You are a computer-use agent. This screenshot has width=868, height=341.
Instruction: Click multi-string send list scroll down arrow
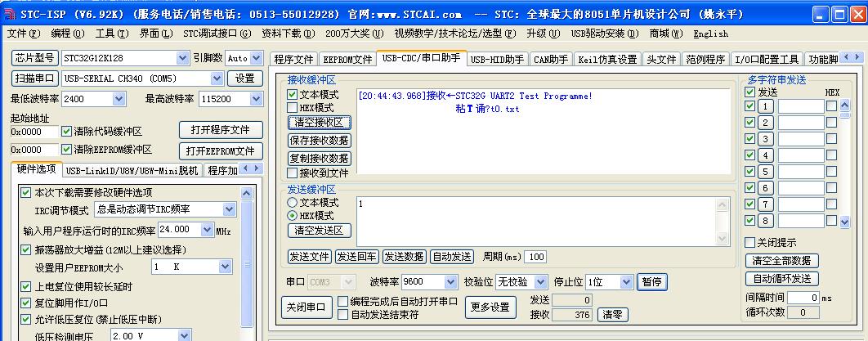(x=844, y=222)
